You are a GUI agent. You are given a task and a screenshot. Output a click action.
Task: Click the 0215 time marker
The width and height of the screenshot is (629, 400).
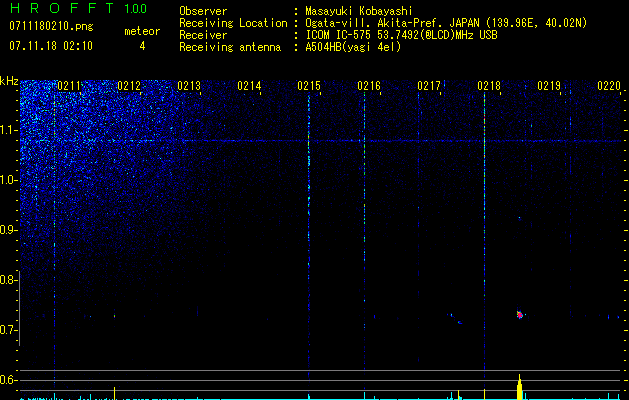[309, 85]
